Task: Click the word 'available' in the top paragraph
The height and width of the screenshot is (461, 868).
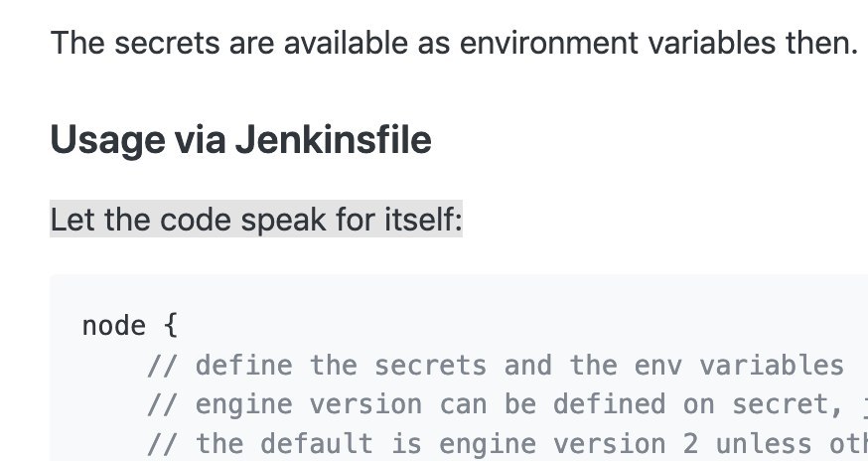Action: point(346,43)
